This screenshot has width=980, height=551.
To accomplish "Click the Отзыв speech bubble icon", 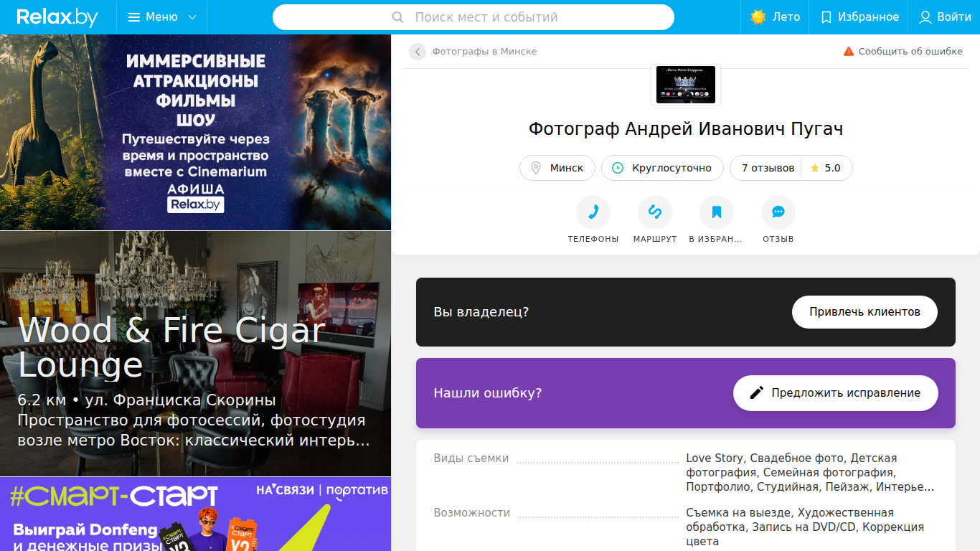I will (778, 212).
